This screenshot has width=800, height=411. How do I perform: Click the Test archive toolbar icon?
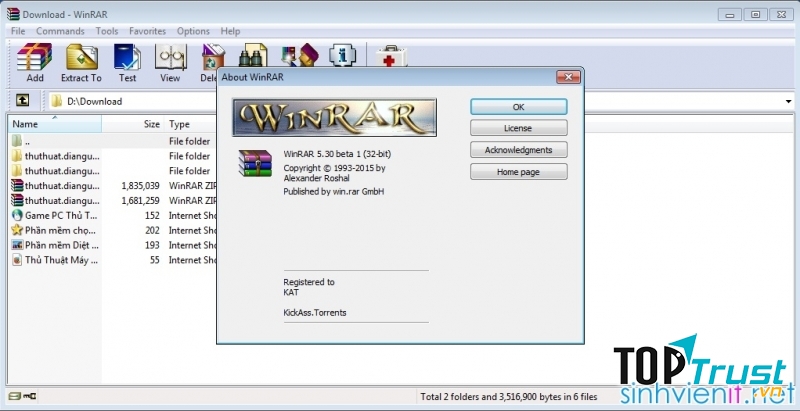(128, 57)
